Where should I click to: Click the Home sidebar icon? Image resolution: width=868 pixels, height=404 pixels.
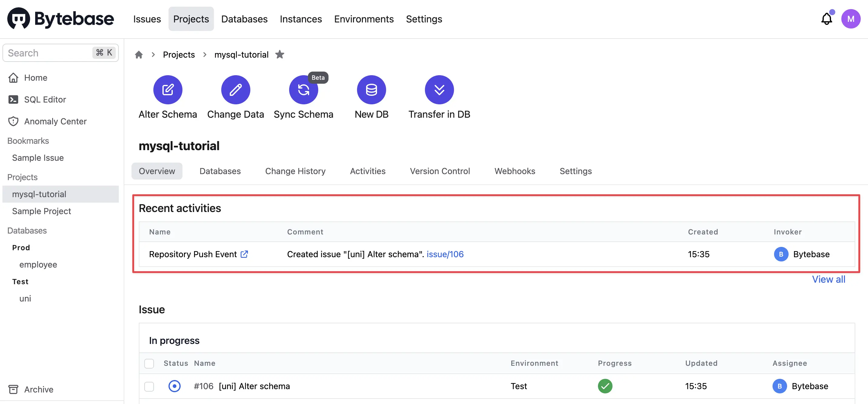point(13,78)
